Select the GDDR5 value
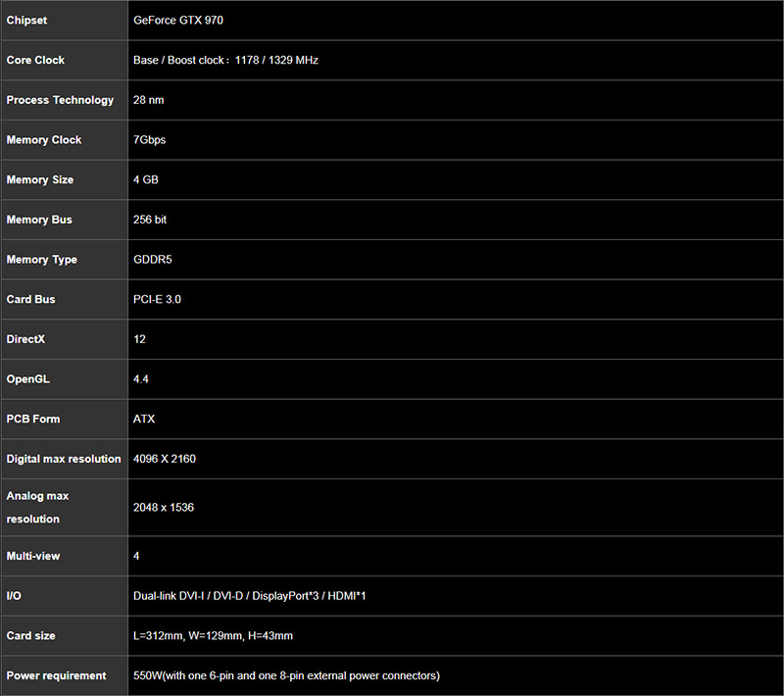The height and width of the screenshot is (696, 784). (153, 260)
